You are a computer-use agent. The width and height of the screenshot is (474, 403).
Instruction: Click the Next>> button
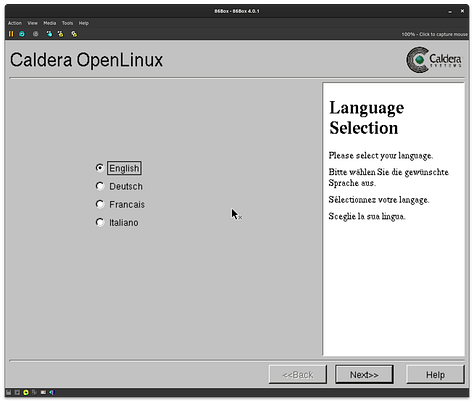364,375
